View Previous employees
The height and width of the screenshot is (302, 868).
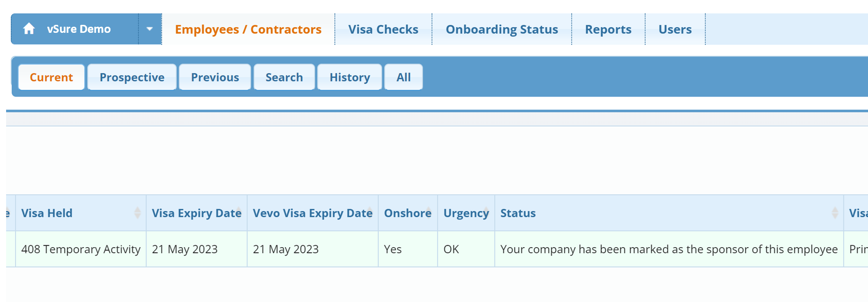pyautogui.click(x=215, y=77)
